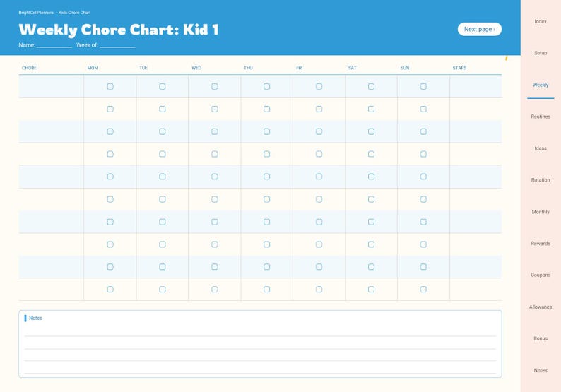561x392 pixels.
Task: Check the MON box in first row
Action: point(110,87)
